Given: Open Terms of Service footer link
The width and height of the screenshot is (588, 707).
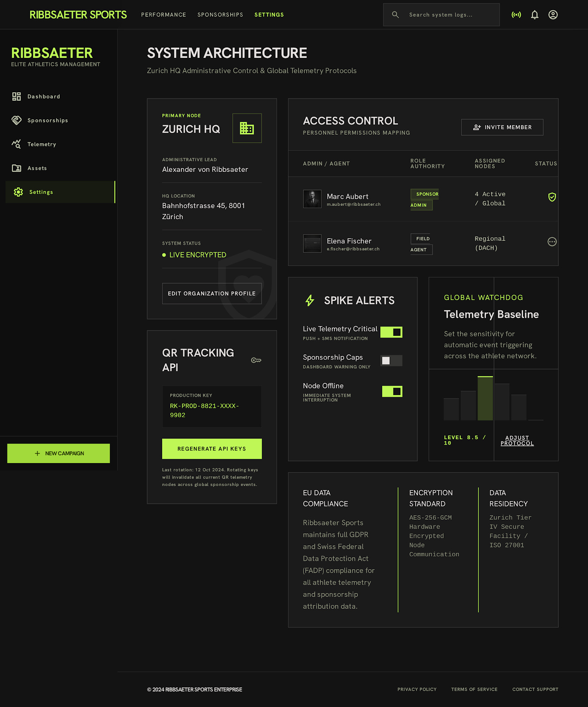Looking at the screenshot, I should [x=474, y=689].
